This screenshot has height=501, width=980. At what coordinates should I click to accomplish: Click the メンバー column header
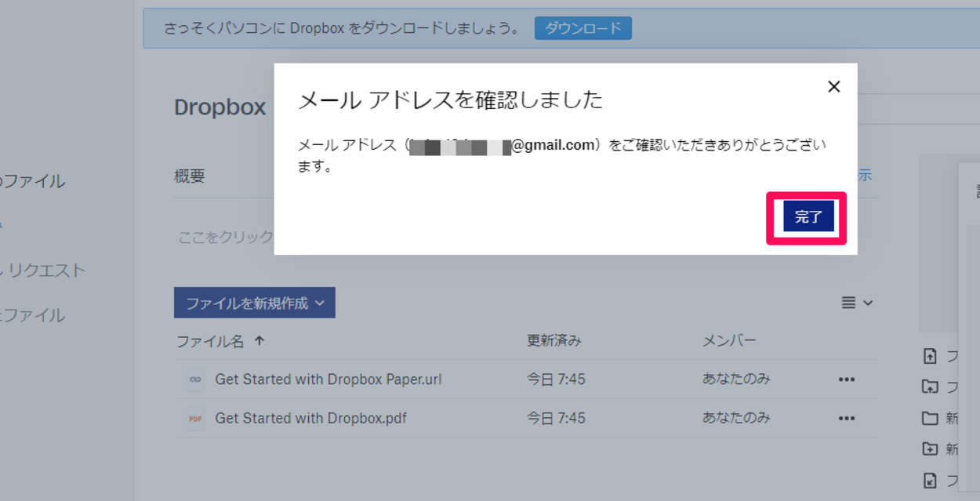[729, 341]
